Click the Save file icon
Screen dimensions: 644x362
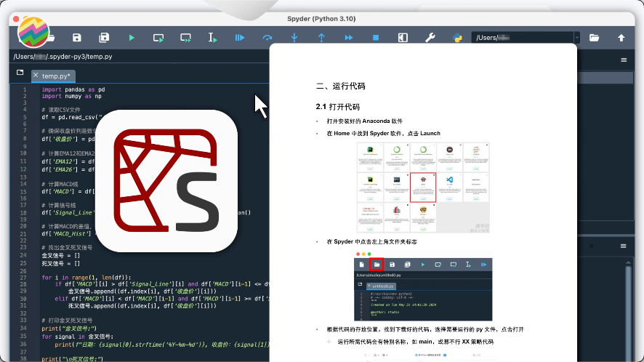tap(77, 37)
